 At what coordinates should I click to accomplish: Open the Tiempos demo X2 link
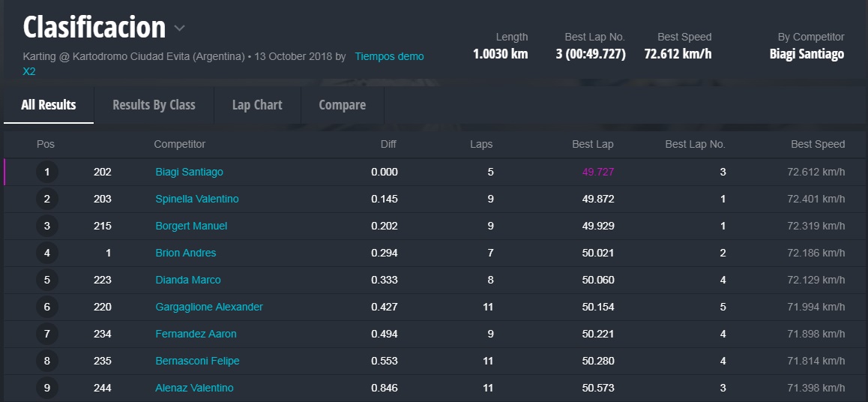388,57
